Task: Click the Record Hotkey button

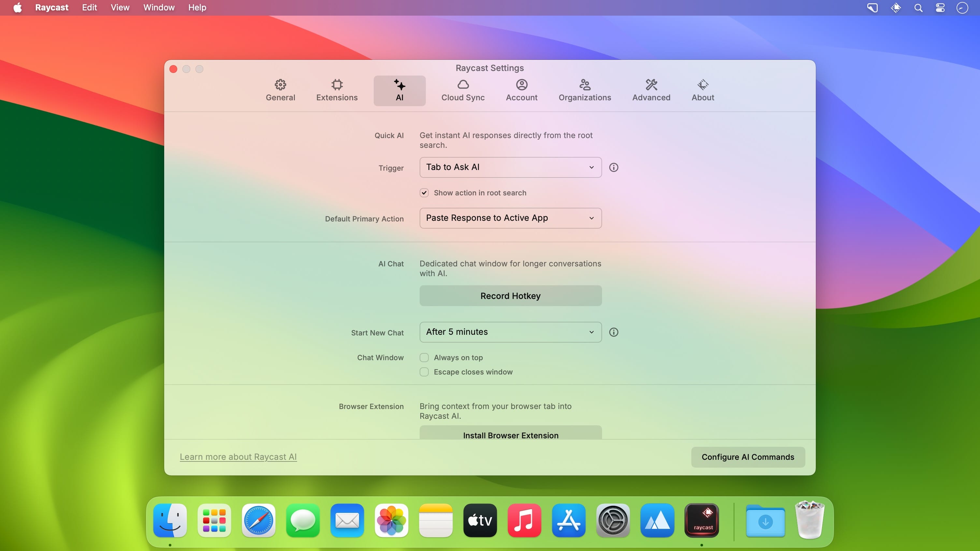Action: 510,296
